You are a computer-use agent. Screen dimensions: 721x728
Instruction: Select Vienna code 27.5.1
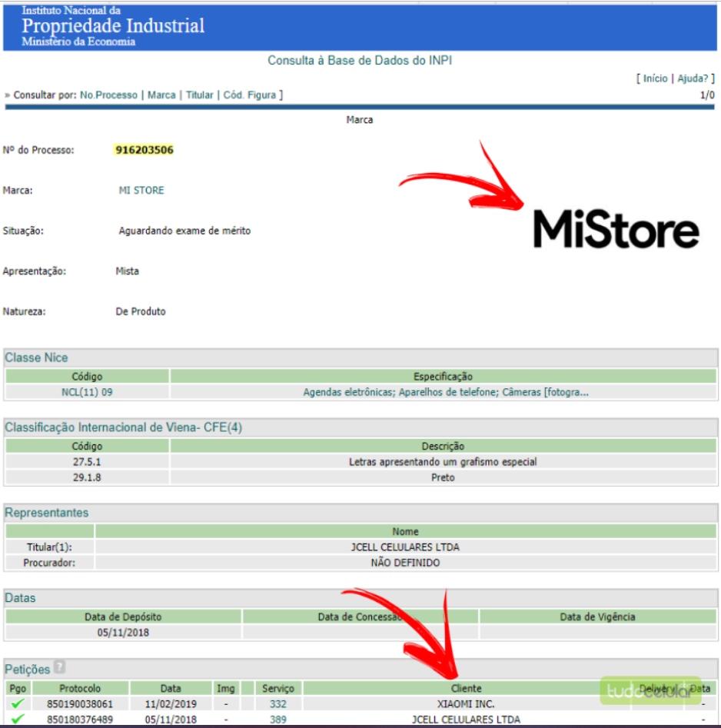click(87, 462)
